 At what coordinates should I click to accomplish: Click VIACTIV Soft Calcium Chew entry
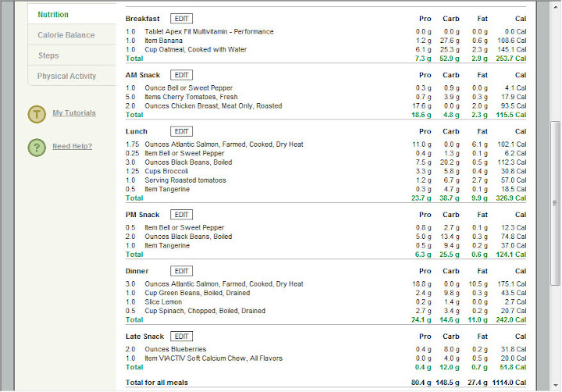pyautogui.click(x=325, y=358)
